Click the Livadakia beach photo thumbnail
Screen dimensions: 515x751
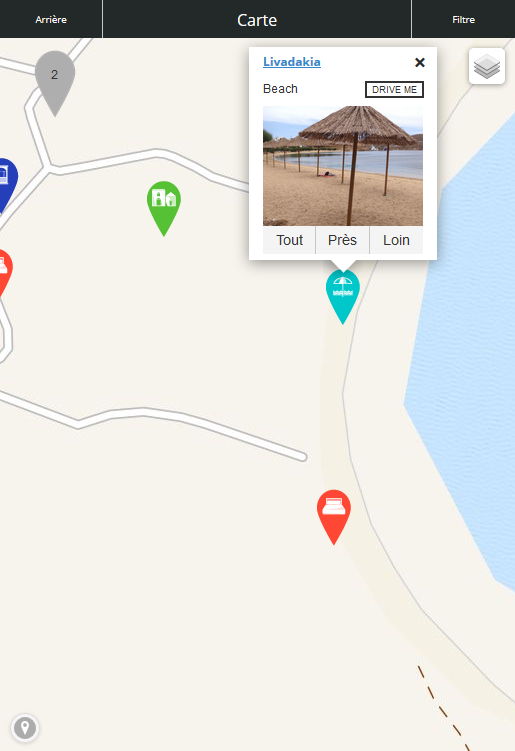(343, 166)
